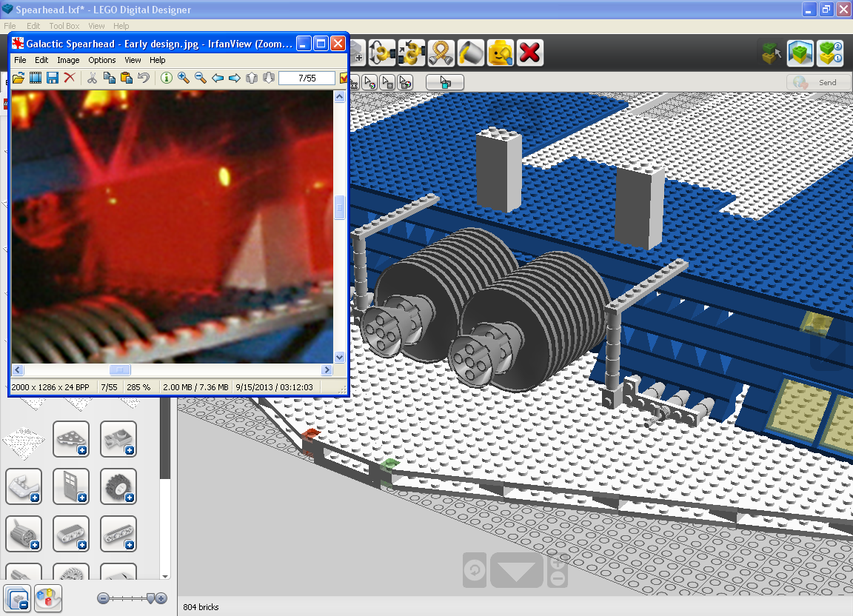Click the IrfanView Cut scissors icon
This screenshot has width=853, height=616.
(x=92, y=78)
